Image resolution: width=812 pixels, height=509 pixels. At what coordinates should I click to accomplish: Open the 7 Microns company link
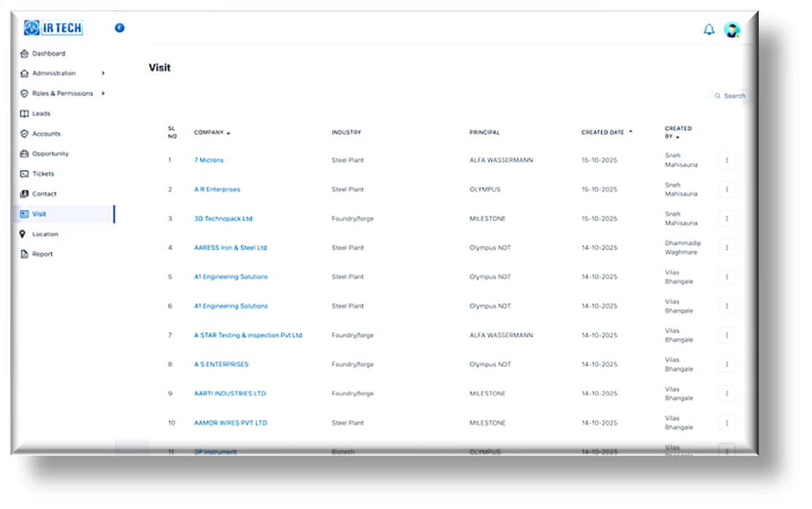(209, 160)
